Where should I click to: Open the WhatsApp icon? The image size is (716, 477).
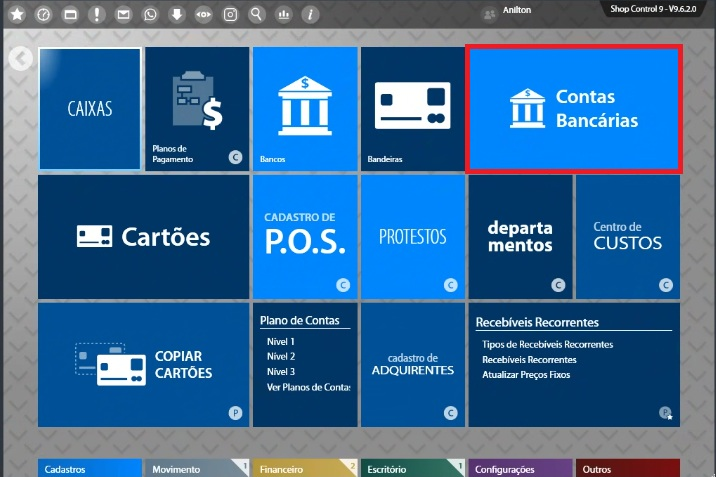click(x=150, y=14)
